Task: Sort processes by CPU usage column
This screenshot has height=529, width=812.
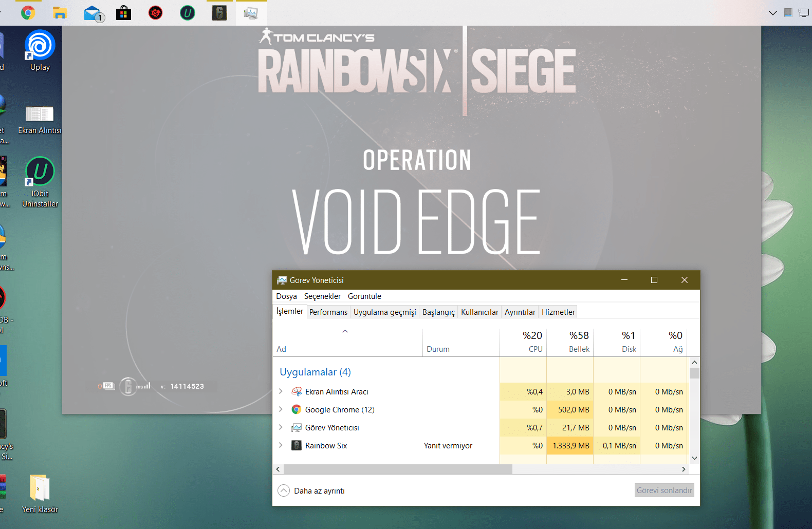Action: pyautogui.click(x=523, y=342)
